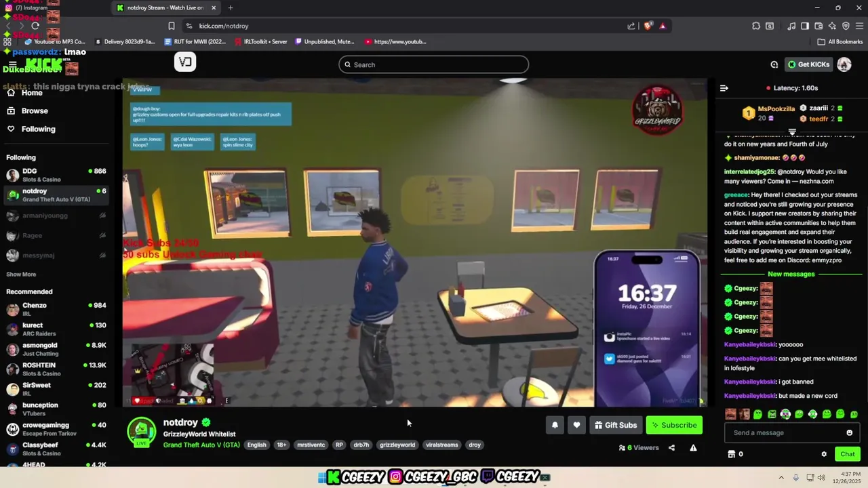This screenshot has height=488, width=868.
Task: Open Browse in Kick sidebar
Action: pyautogui.click(x=28, y=110)
